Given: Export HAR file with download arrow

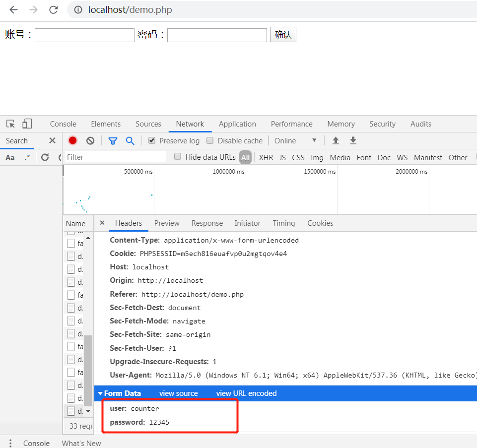Looking at the screenshot, I should click(353, 140).
